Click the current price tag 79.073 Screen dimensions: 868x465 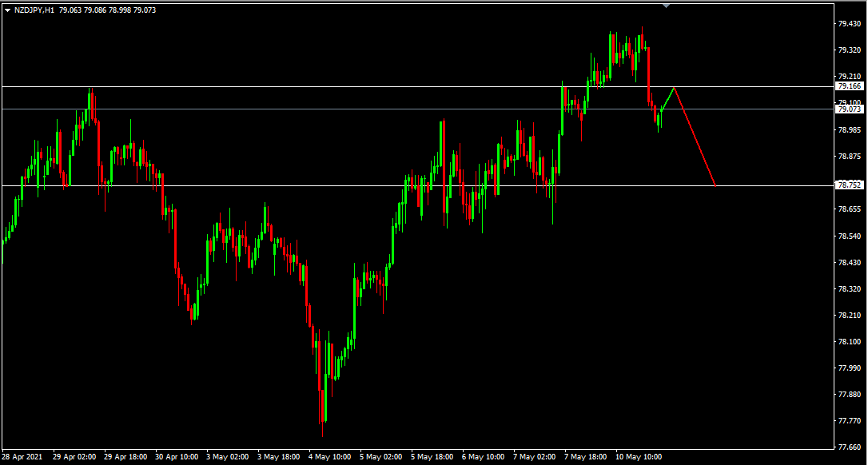850,109
